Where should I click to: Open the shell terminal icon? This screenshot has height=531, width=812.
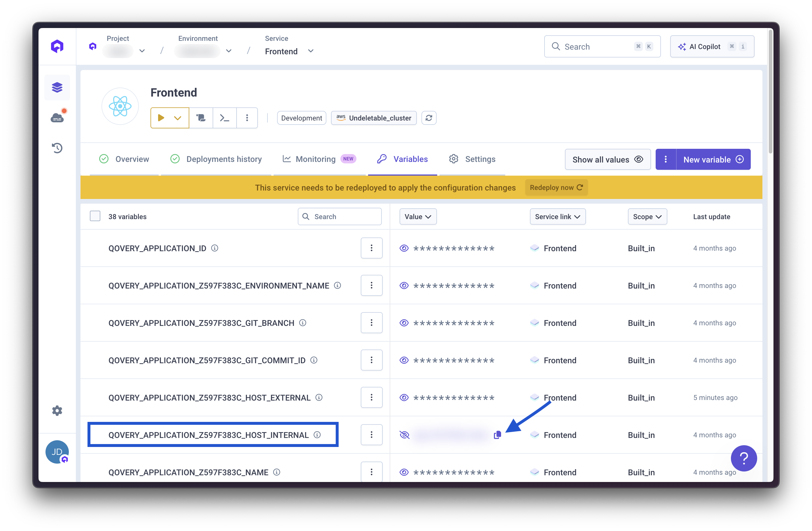pyautogui.click(x=224, y=118)
